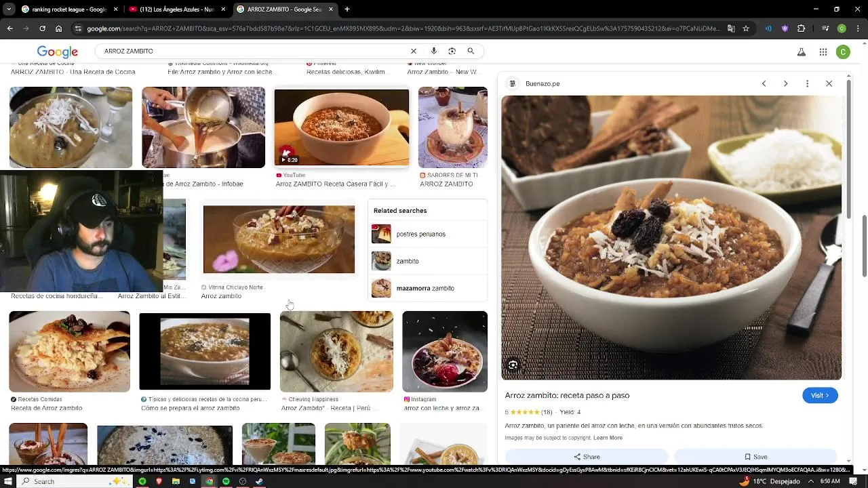Open Steam from the taskbar
Viewport: 868px width, 488px height.
click(x=259, y=481)
